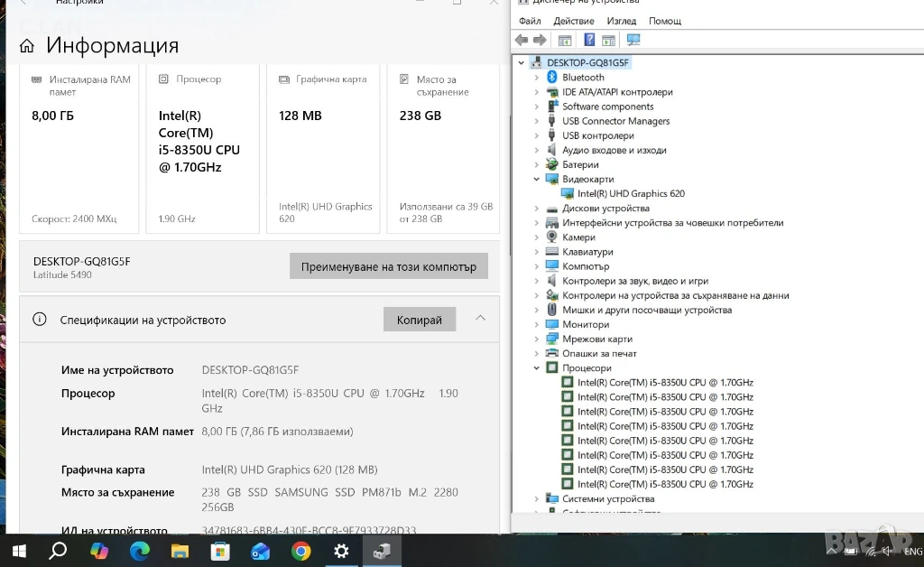Image resolution: width=924 pixels, height=567 pixels.
Task: Collapse the Спецификации на устройството section
Action: pyautogui.click(x=480, y=319)
